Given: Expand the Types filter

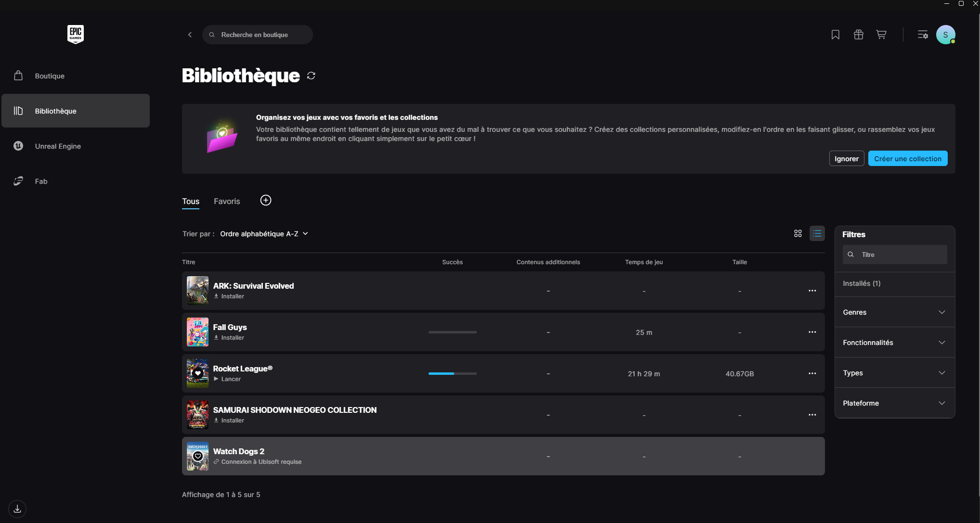Looking at the screenshot, I should click(894, 373).
